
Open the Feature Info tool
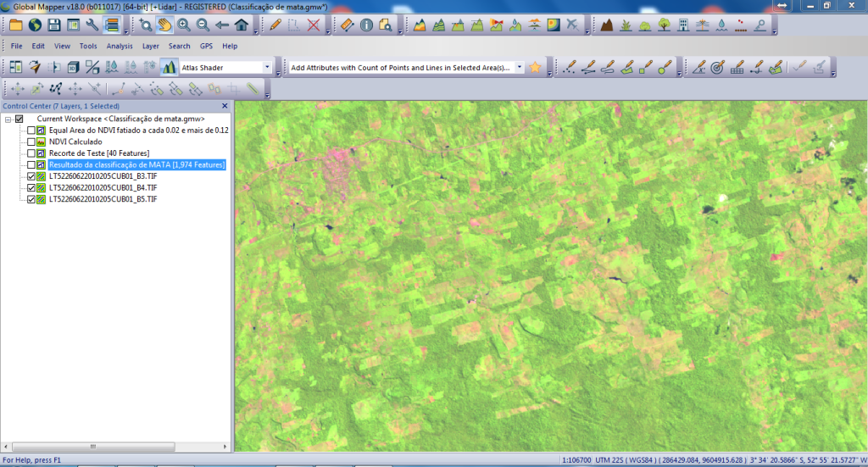[x=366, y=25]
